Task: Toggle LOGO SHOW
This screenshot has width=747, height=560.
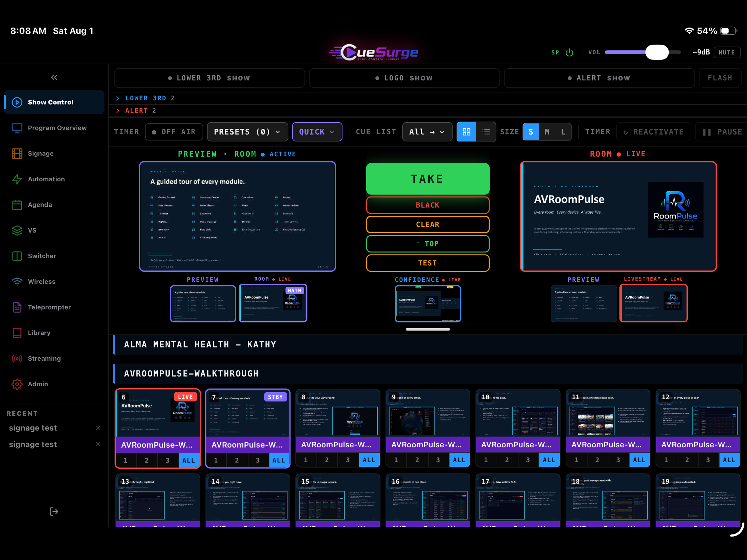Action: click(x=404, y=78)
